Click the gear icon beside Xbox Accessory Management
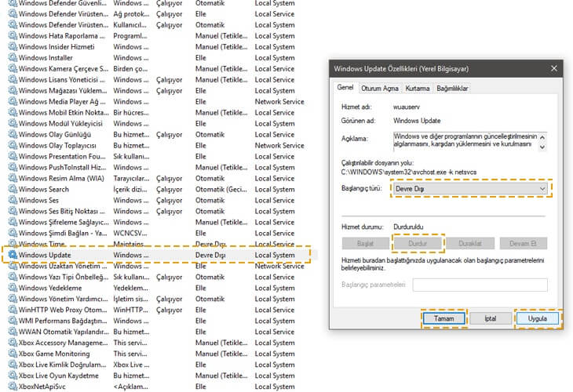This screenshot has height=392, width=573. [x=13, y=343]
